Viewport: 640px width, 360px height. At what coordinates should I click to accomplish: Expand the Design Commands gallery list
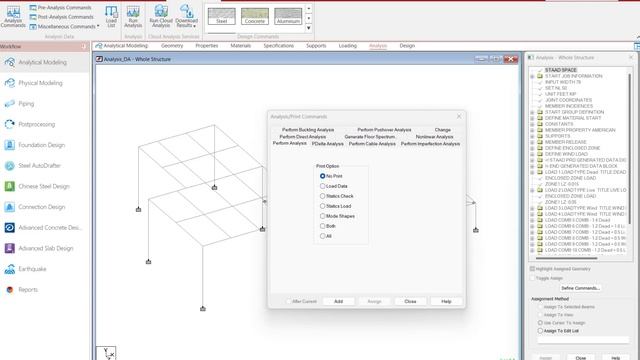309,28
